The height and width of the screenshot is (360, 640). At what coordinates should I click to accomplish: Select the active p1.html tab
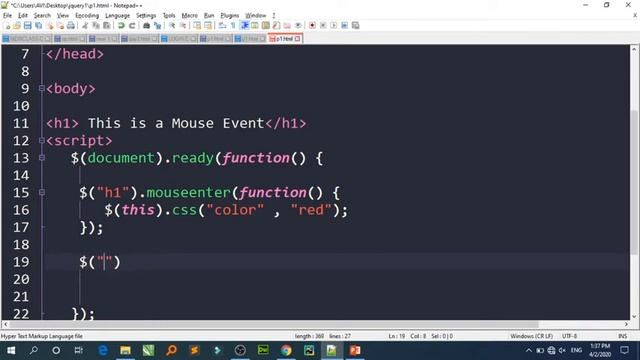coord(284,39)
